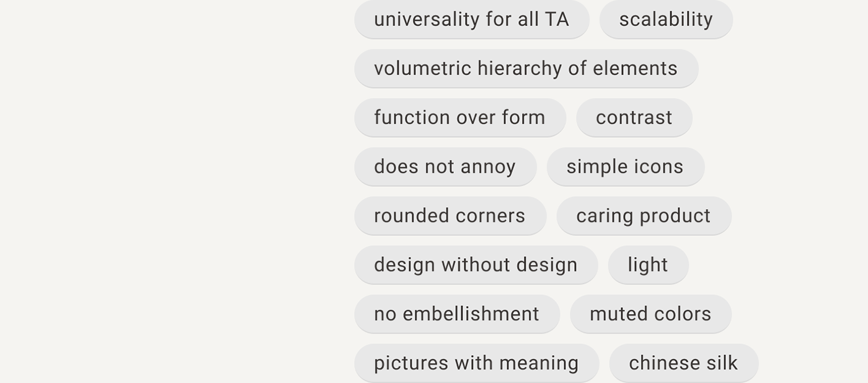868x383 pixels.
Task: Select the 'simple icons' tag
Action: point(625,166)
